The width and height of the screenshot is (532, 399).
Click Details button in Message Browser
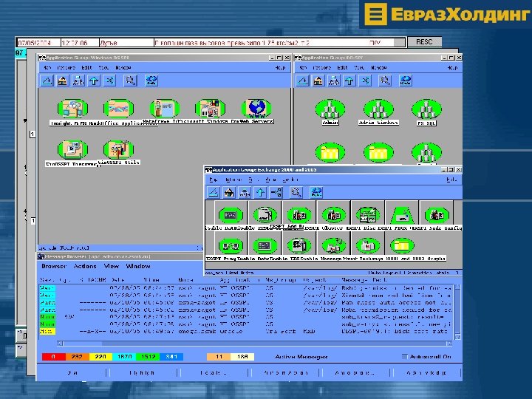coord(214,372)
